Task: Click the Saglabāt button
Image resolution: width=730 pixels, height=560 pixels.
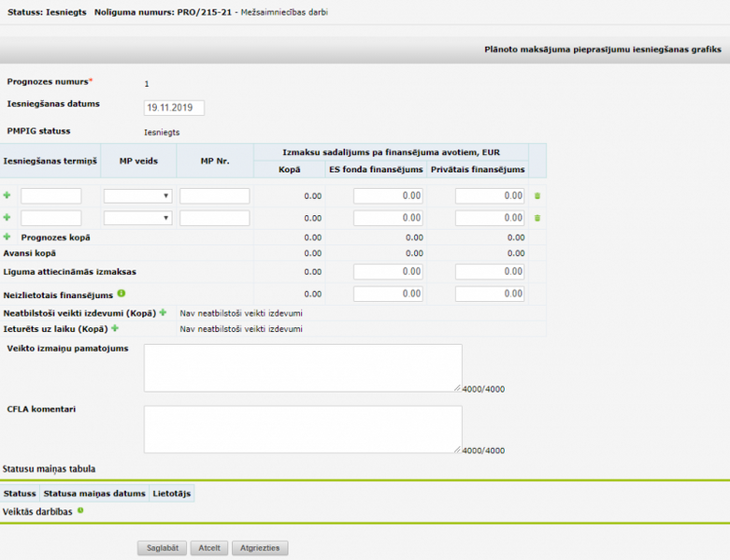Action: pos(163,548)
